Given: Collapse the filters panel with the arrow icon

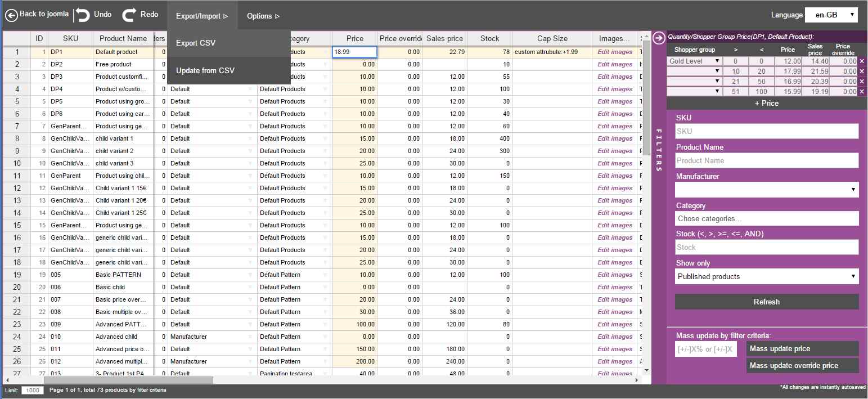Looking at the screenshot, I should (x=659, y=38).
